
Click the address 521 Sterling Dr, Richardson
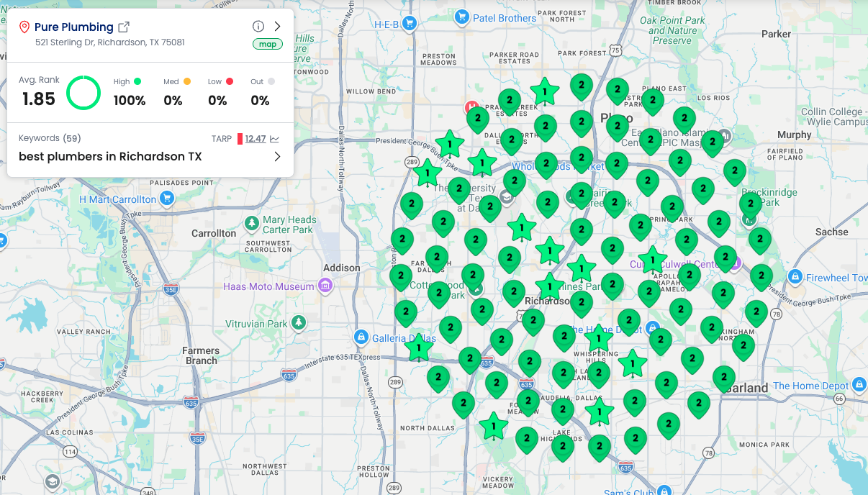(110, 42)
